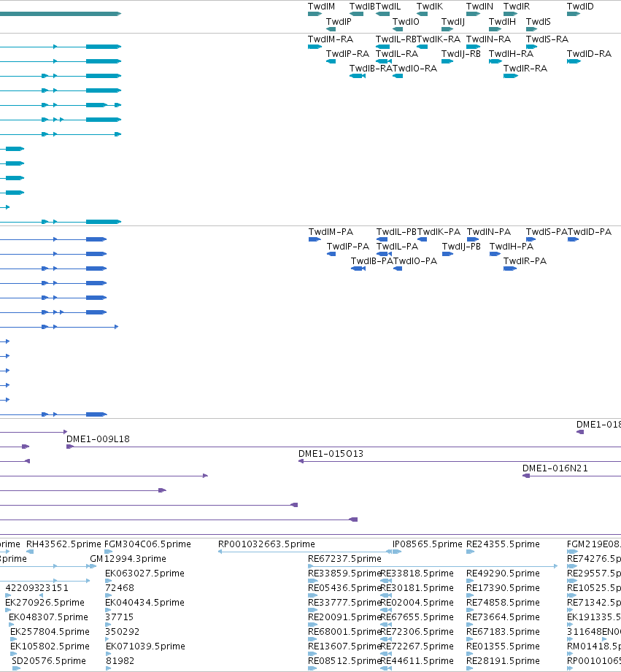Viewport: 621px width, 672px height.
Task: Select the DME1-015O13 clone label
Action: click(331, 453)
